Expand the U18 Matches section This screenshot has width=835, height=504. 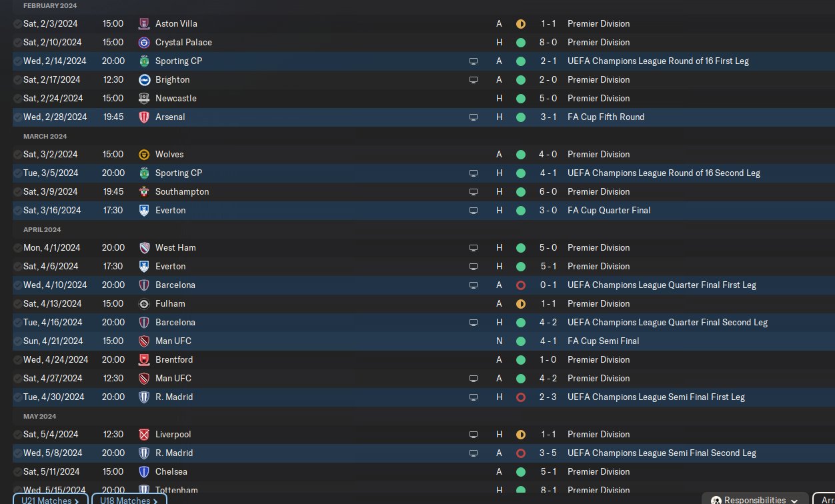129,499
